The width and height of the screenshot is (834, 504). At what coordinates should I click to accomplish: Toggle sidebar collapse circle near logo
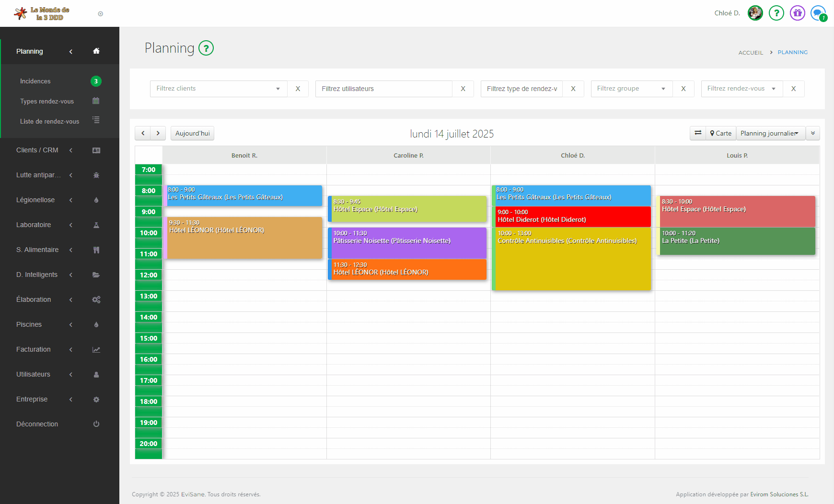click(101, 14)
